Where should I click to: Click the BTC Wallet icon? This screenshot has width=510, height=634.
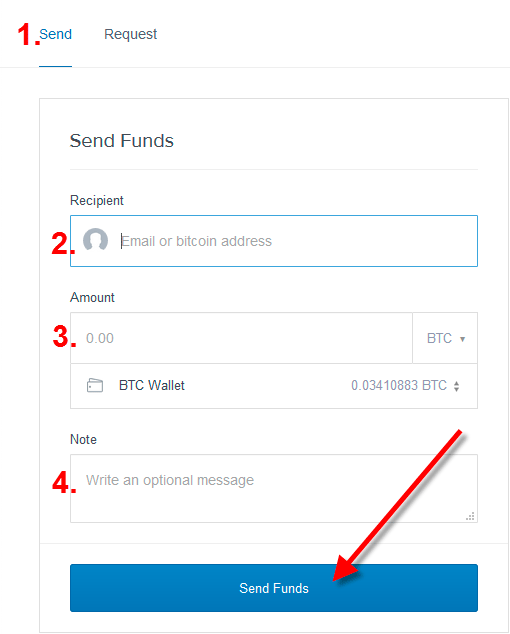95,385
